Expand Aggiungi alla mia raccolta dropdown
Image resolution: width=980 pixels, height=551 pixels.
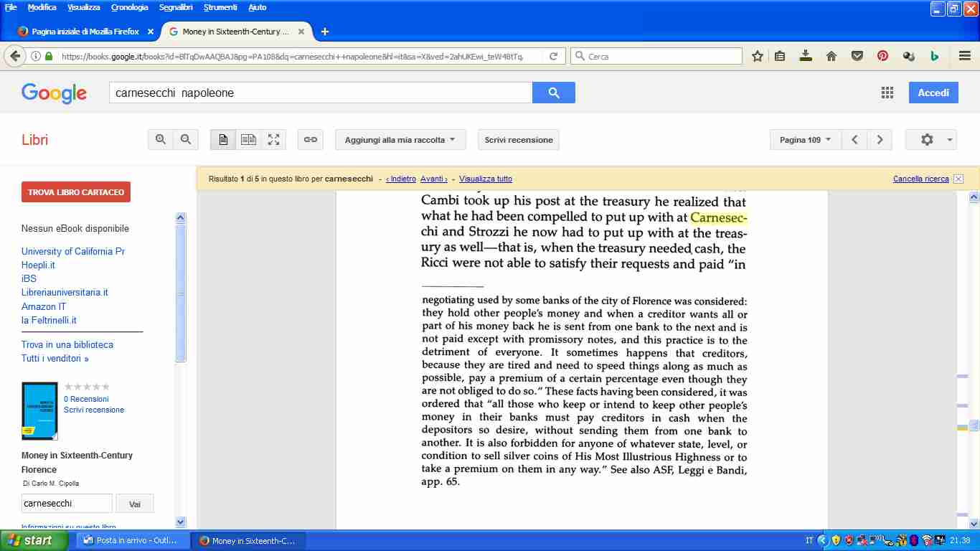(400, 140)
